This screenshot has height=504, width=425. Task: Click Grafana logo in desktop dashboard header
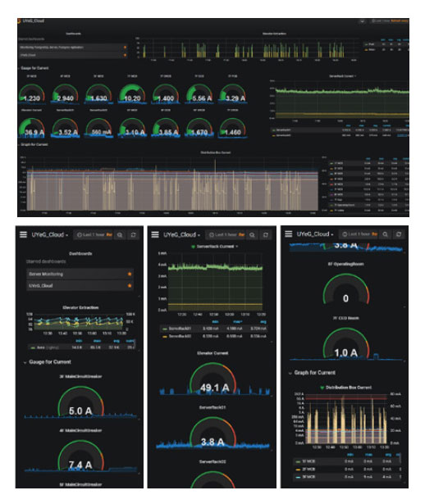(x=20, y=20)
